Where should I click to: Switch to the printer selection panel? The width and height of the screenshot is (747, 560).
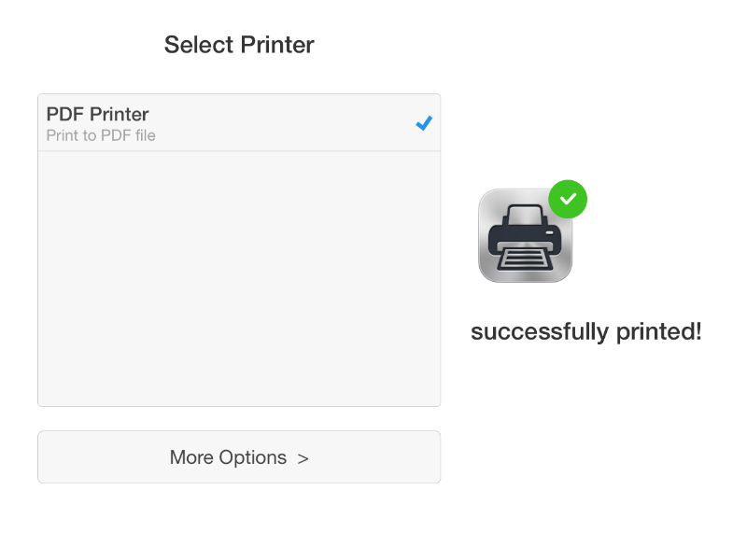(x=239, y=249)
